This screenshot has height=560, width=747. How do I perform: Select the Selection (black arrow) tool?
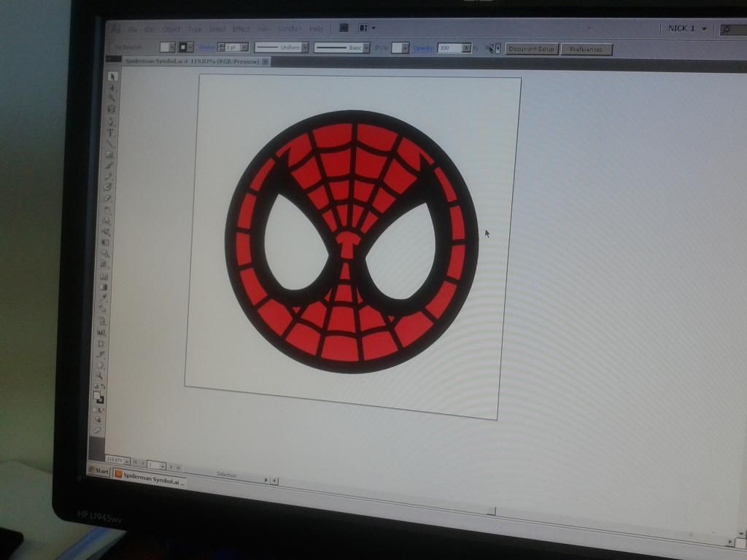pyautogui.click(x=112, y=76)
